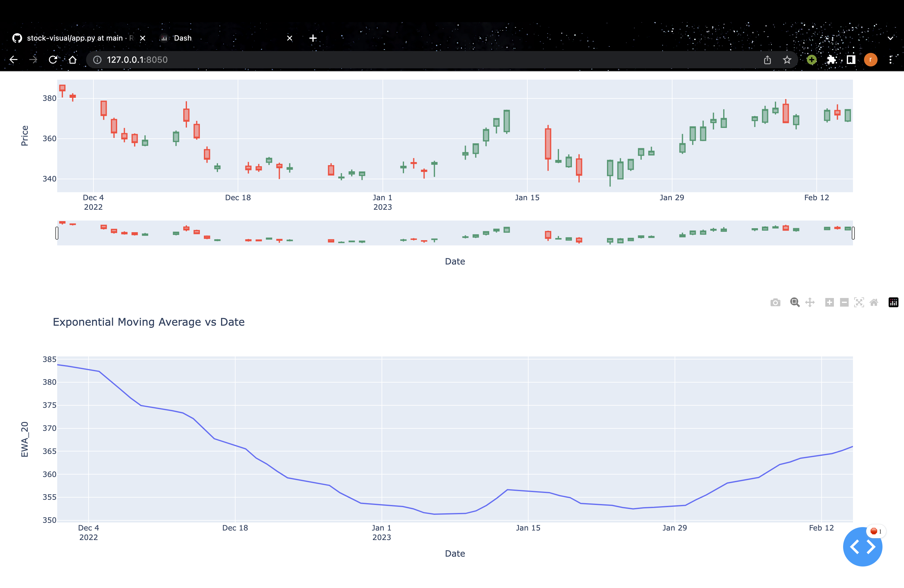Click the EWA_20 line near Jan 1 2023
This screenshot has height=588, width=904.
382,505
